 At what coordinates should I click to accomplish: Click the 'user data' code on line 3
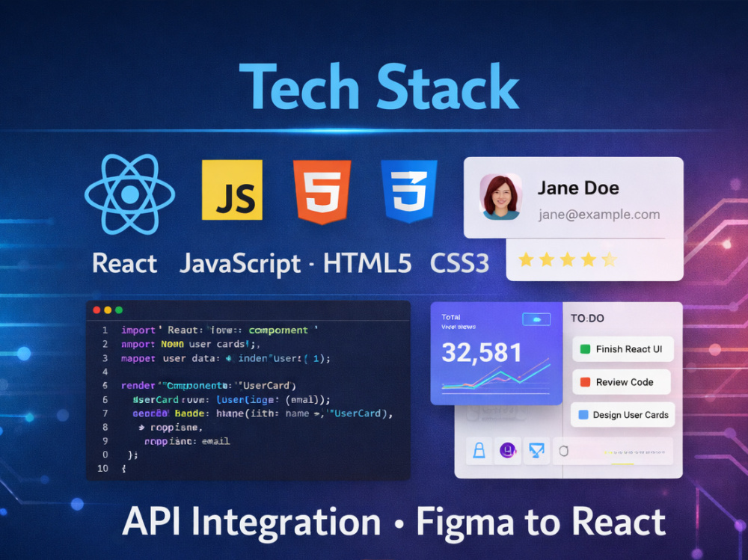pos(189,358)
